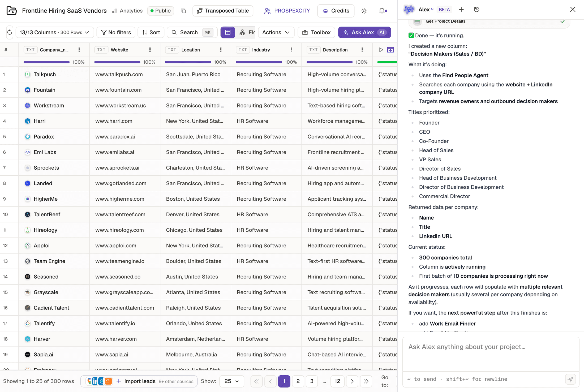Open the Actions dropdown

pyautogui.click(x=276, y=32)
